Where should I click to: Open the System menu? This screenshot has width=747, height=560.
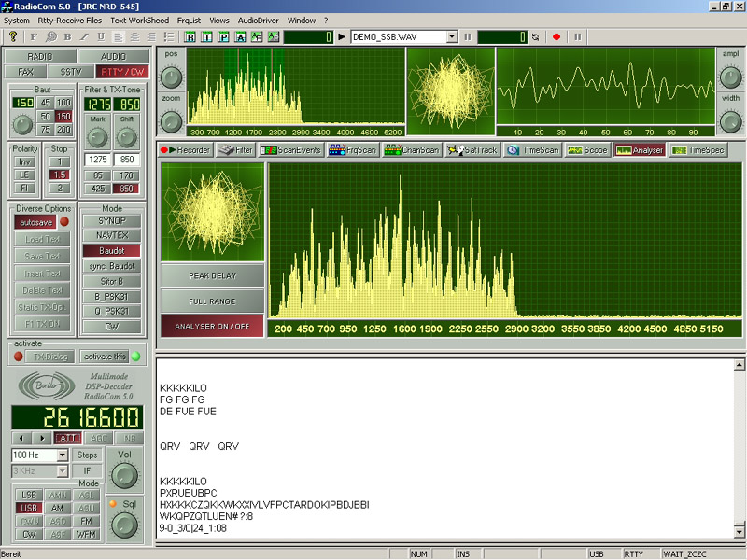(17, 21)
